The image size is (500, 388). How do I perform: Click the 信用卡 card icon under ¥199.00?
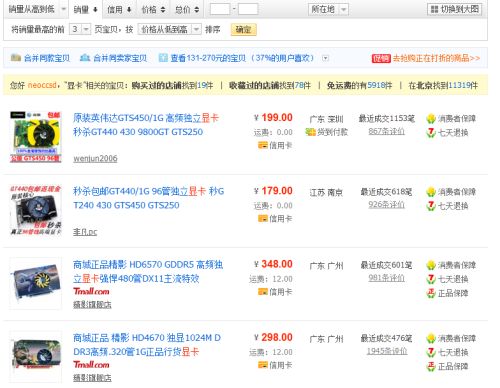(x=263, y=145)
